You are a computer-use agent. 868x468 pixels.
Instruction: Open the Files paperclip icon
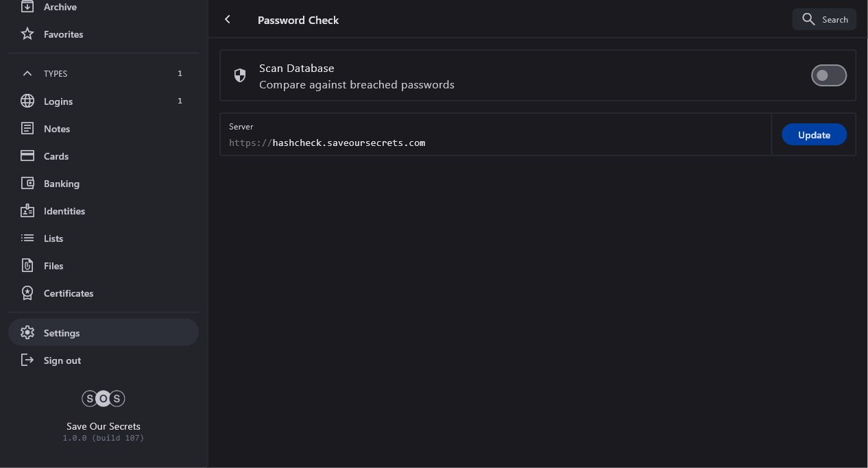point(27,266)
